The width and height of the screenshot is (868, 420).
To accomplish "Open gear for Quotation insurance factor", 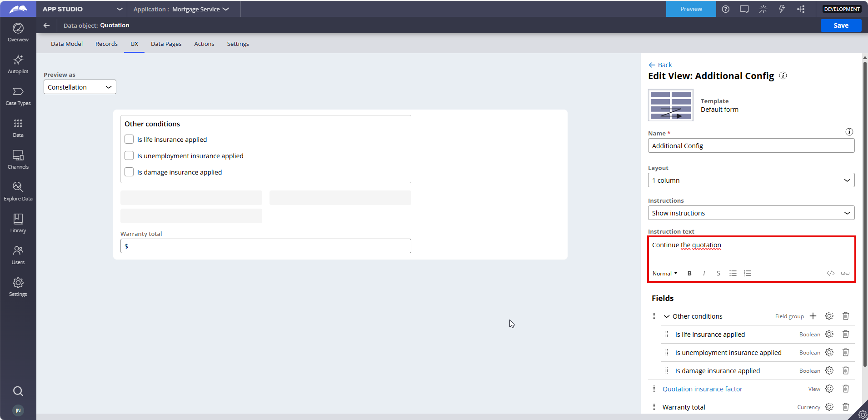I will [x=829, y=389].
